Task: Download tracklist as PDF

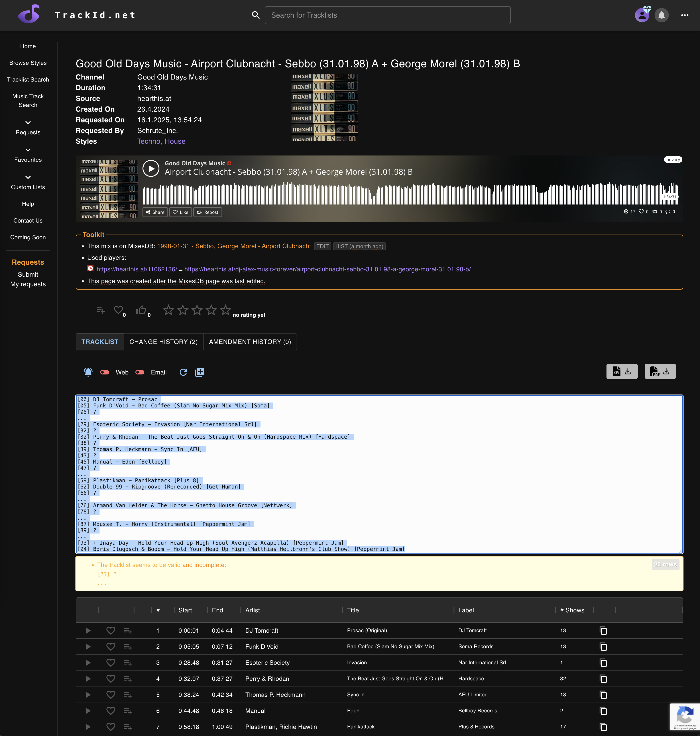Action: (660, 372)
